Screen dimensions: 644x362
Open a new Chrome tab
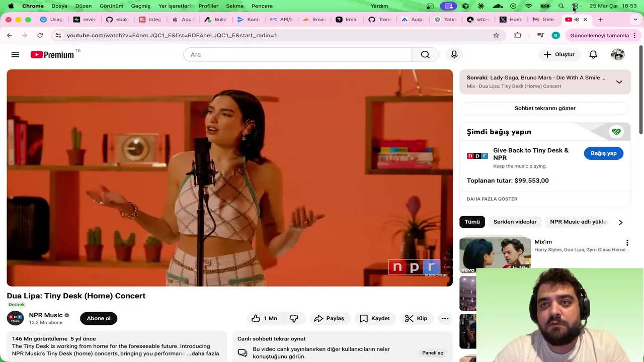point(600,20)
